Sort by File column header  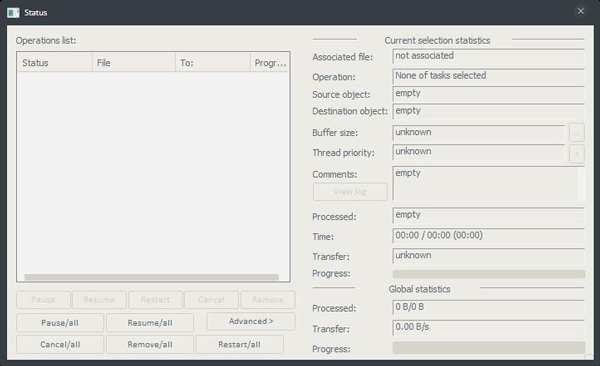pyautogui.click(x=134, y=62)
